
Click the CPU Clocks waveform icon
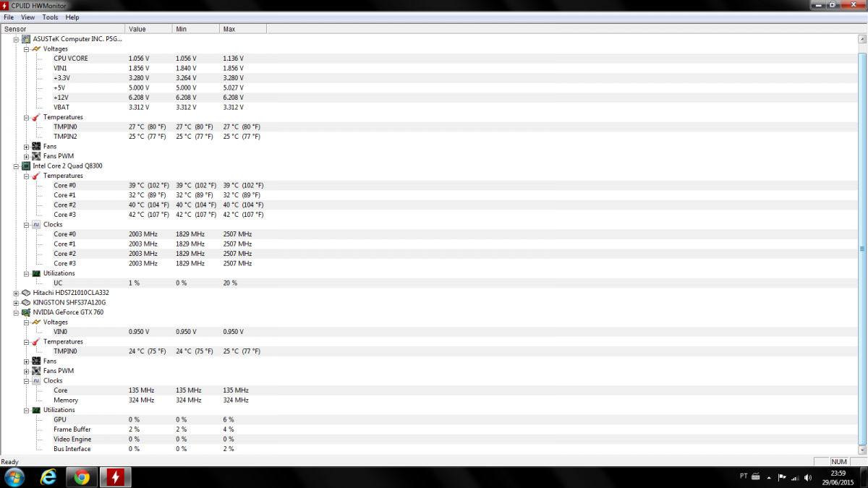click(35, 224)
